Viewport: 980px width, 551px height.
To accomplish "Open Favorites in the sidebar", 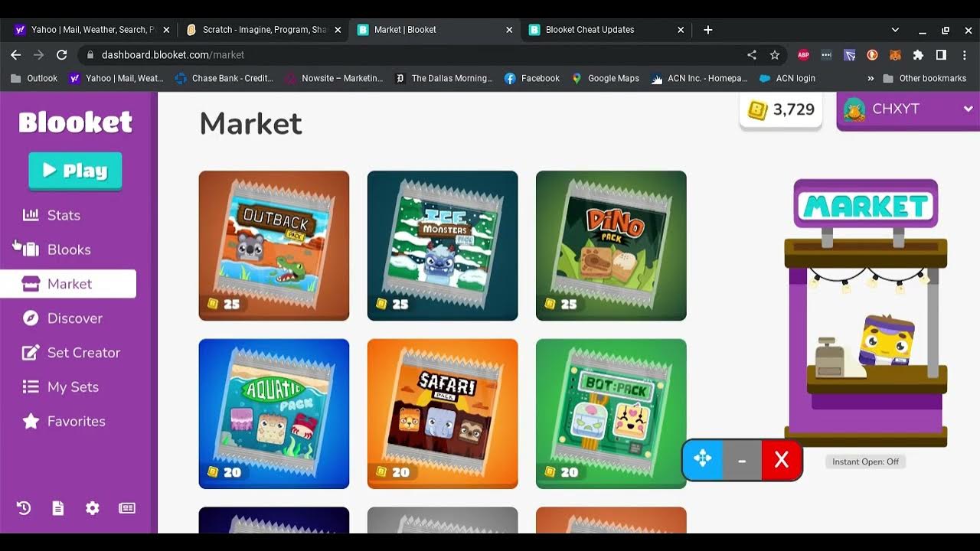I will point(64,422).
